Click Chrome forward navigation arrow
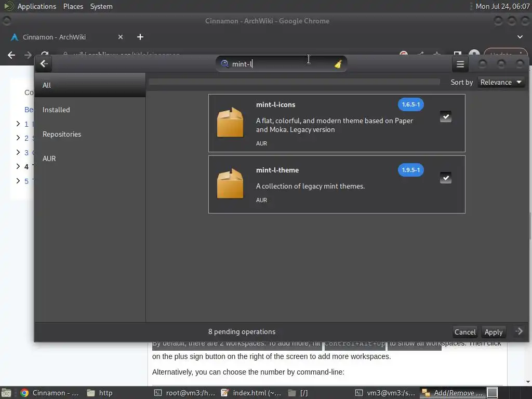Viewport: 532px width, 399px height. point(28,55)
